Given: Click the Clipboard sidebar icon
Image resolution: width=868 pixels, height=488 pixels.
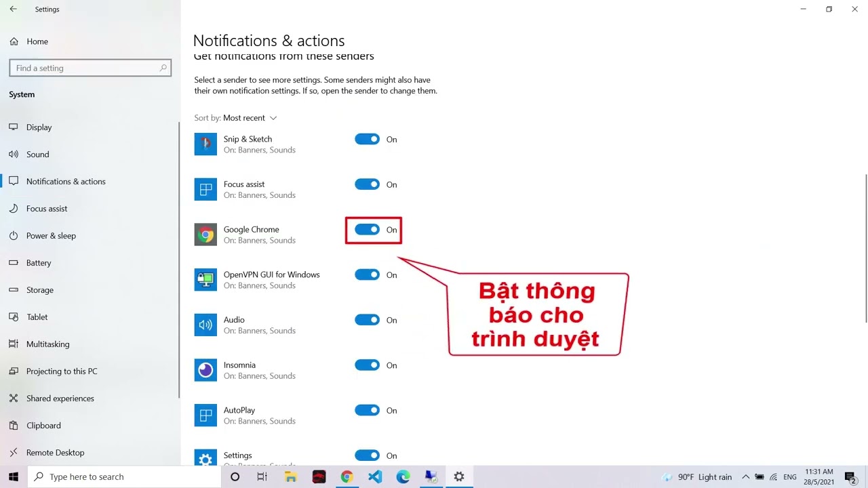Looking at the screenshot, I should tap(14, 426).
